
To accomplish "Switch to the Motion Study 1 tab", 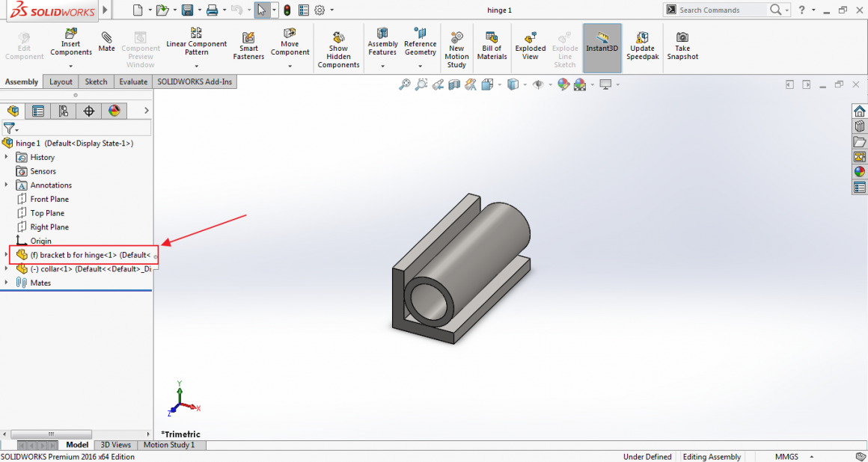I will pyautogui.click(x=171, y=445).
